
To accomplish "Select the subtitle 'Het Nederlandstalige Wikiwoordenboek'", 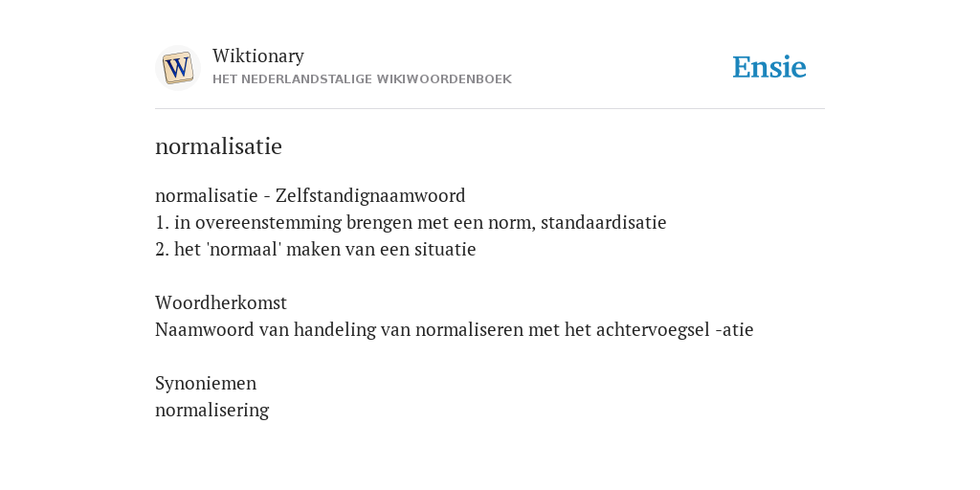I will [x=362, y=79].
